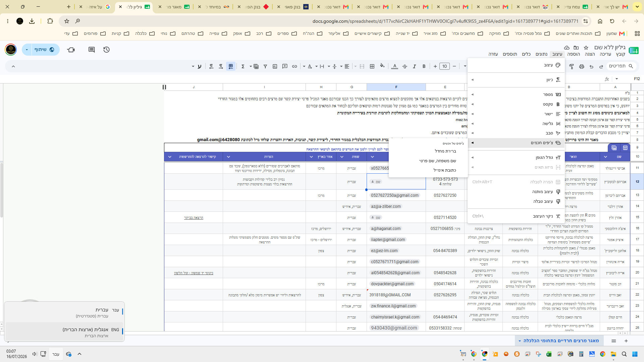Open the הצגה menu
The width and height of the screenshot is (644, 362).
tap(590, 54)
